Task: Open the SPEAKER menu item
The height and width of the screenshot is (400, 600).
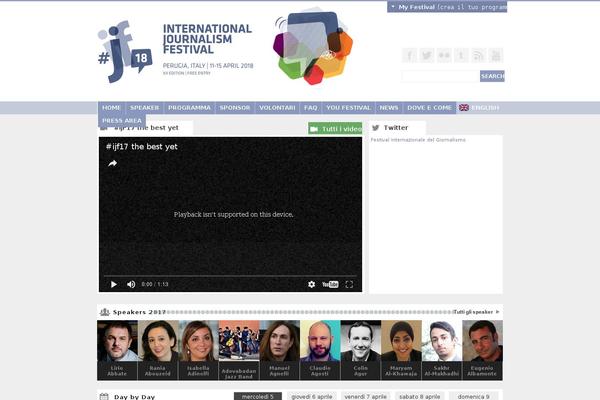Action: point(144,108)
